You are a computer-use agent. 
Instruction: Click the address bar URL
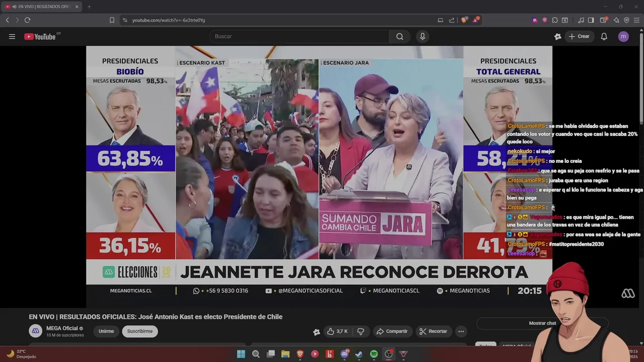tap(169, 20)
